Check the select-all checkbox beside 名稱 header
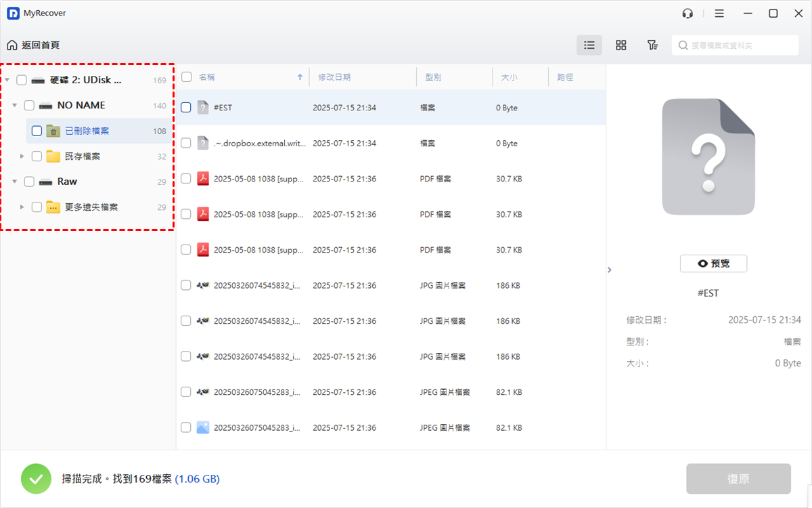The height and width of the screenshot is (508, 812). [x=187, y=77]
